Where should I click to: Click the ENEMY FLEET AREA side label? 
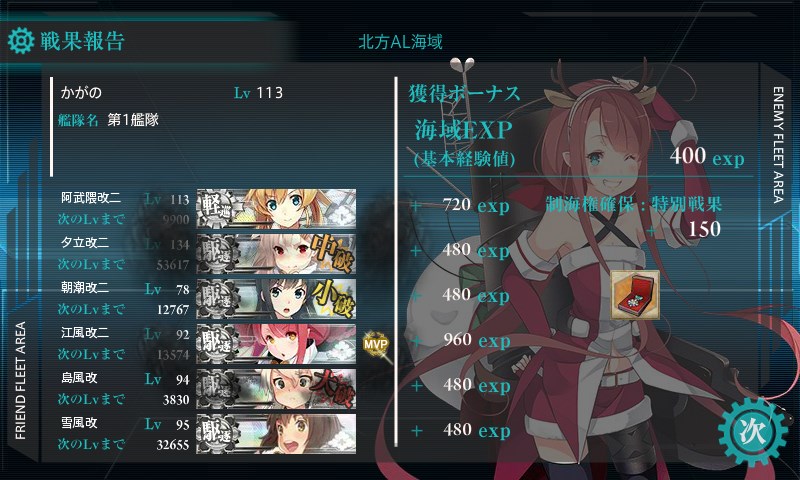click(x=778, y=145)
